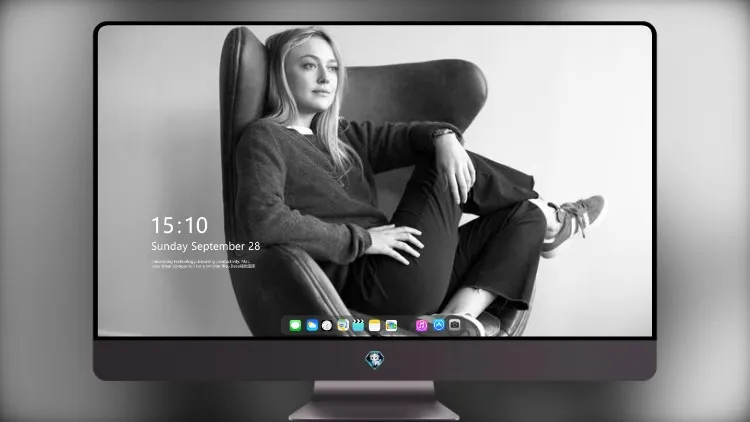The width and height of the screenshot is (750, 422).
Task: Click the 15:10 clock widget
Action: (x=179, y=225)
